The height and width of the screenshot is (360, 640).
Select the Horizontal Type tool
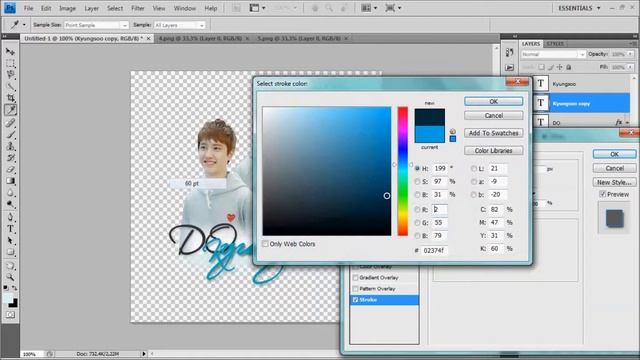point(10,229)
